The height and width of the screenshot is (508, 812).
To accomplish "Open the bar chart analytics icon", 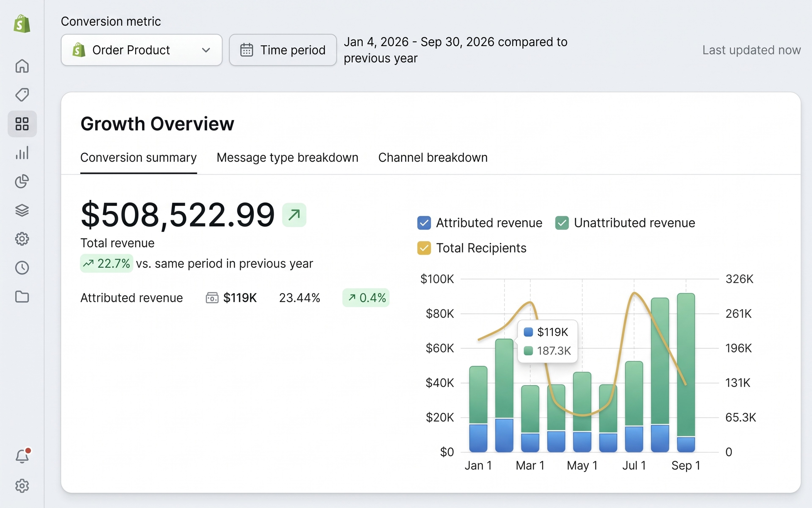I will point(22,153).
